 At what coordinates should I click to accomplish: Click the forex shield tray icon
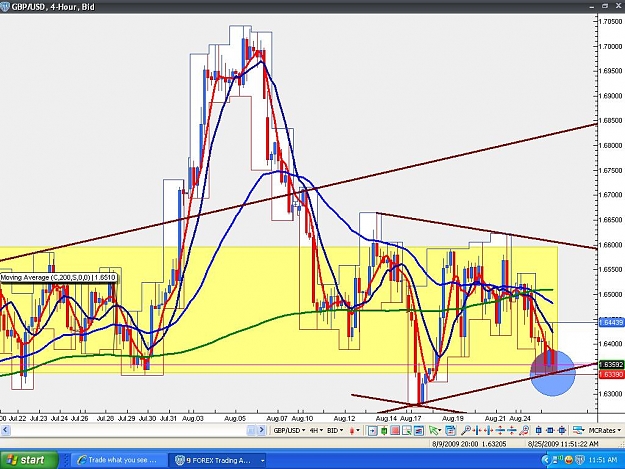tap(579, 460)
